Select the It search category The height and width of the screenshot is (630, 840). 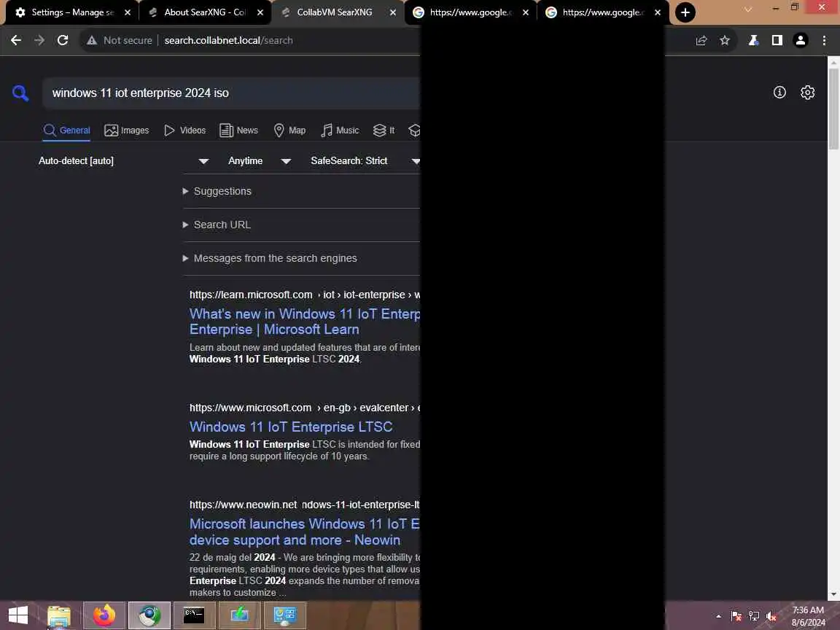click(x=384, y=131)
